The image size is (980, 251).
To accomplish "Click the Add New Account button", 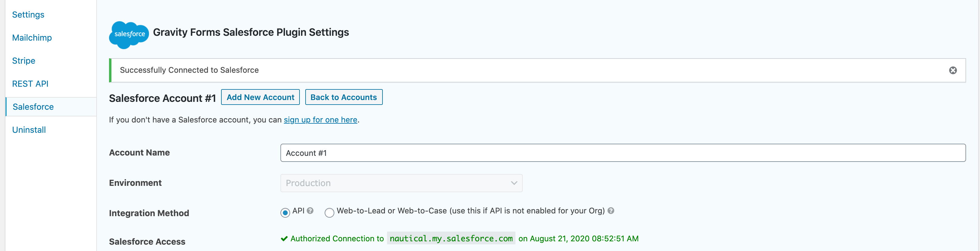I will click(260, 97).
